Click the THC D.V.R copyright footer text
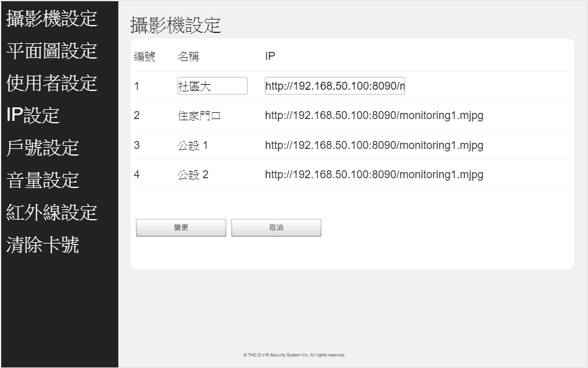The image size is (588, 368). [x=293, y=355]
